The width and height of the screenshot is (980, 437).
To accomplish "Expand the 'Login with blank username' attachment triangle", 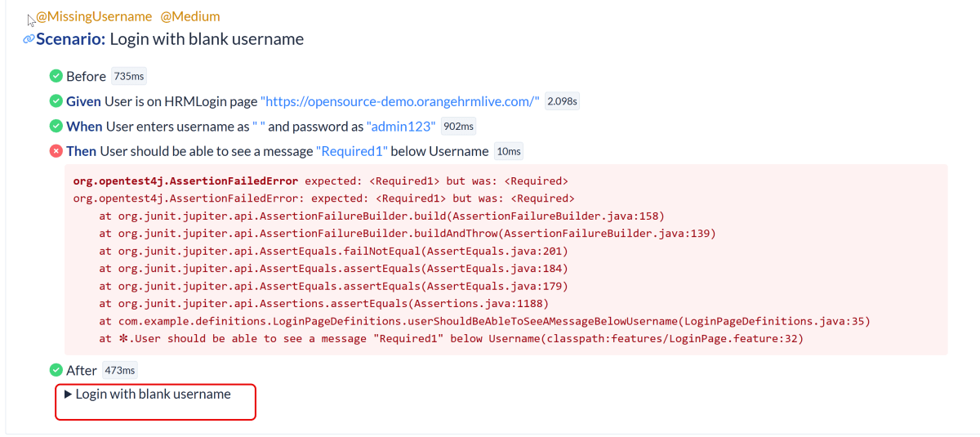I will (x=69, y=395).
